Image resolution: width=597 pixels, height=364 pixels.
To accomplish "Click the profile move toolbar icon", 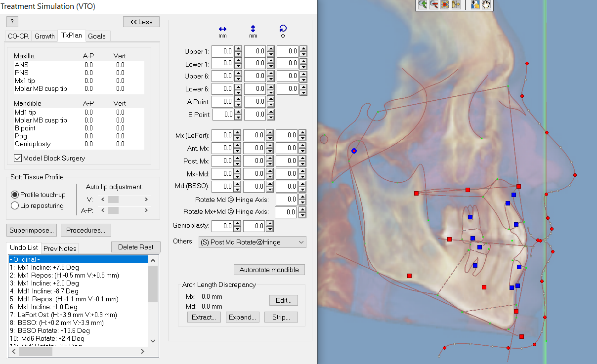I will pyautogui.click(x=456, y=4).
